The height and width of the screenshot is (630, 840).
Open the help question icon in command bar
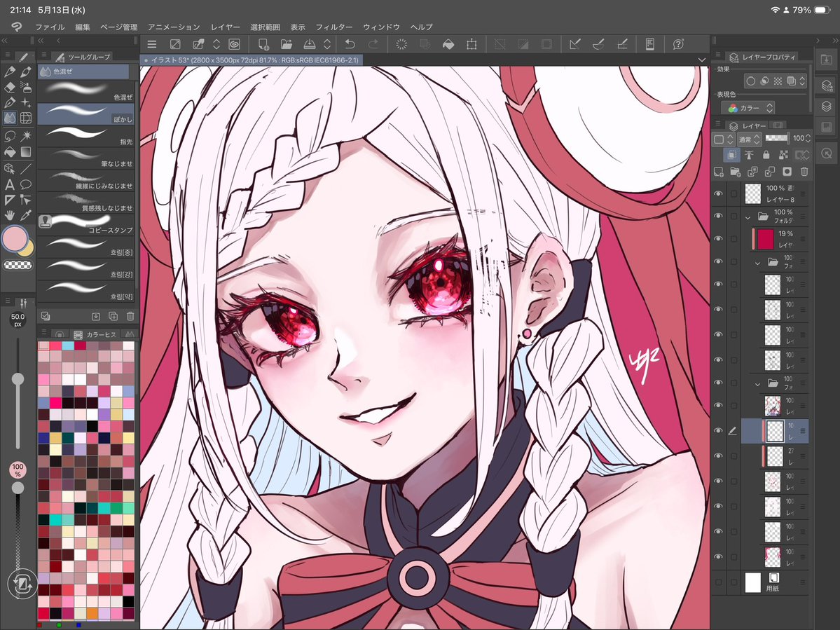pyautogui.click(x=678, y=44)
